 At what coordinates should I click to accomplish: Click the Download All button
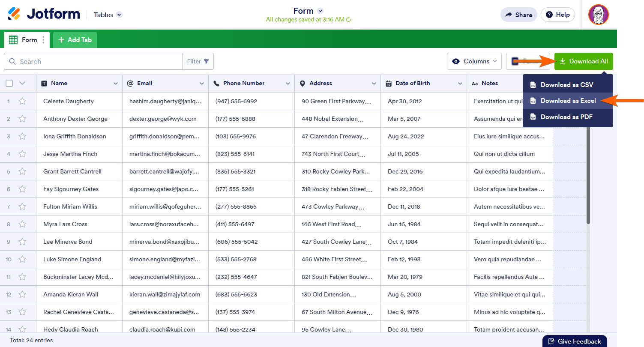tap(584, 61)
